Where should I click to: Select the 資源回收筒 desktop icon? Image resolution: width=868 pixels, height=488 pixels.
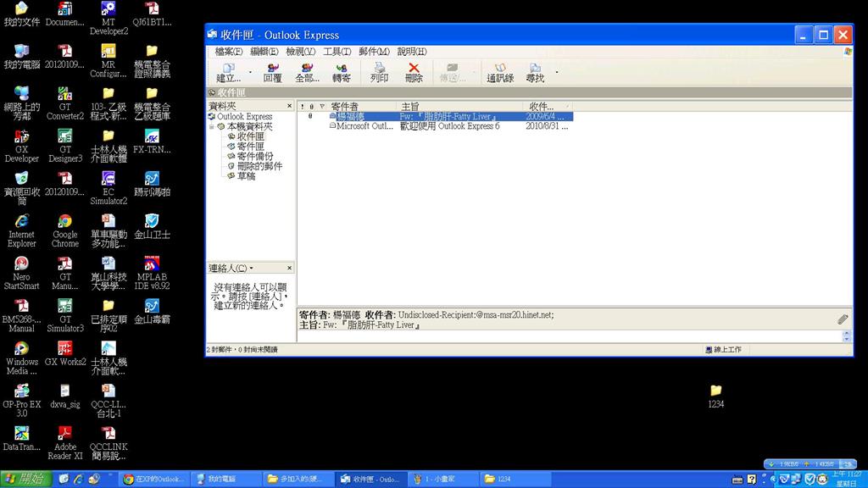click(21, 187)
